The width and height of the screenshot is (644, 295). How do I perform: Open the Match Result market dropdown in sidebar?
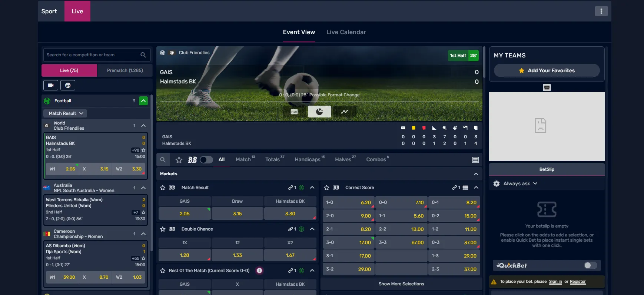[65, 113]
